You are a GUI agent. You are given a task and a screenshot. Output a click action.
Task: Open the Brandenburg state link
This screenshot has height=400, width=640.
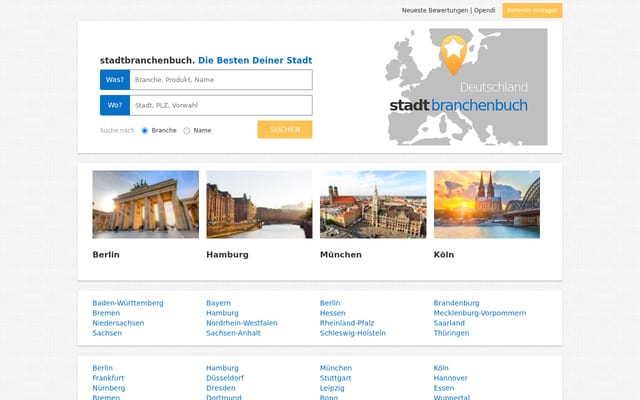[x=456, y=303]
